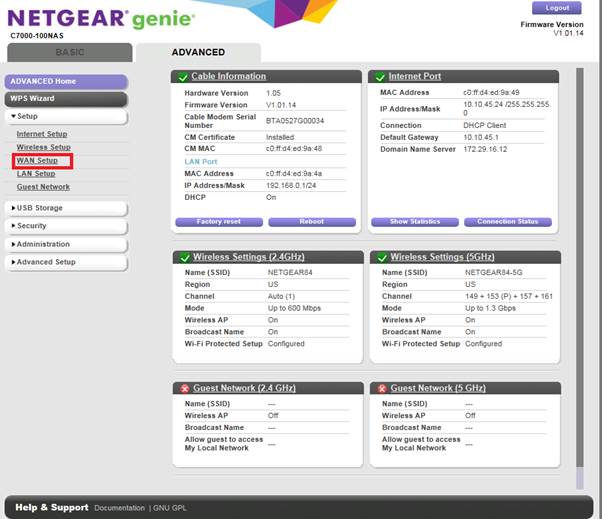Click the Default Gateway value 10.10.45.1

click(x=481, y=137)
